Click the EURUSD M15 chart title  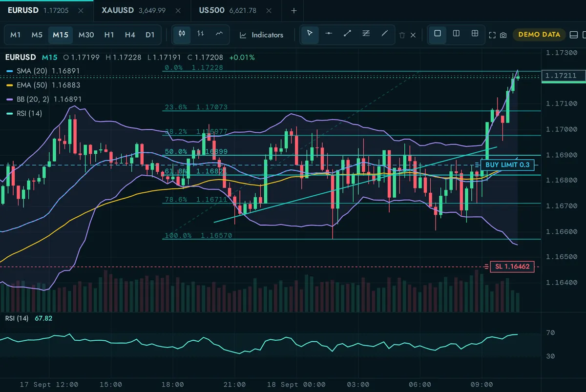coord(32,57)
